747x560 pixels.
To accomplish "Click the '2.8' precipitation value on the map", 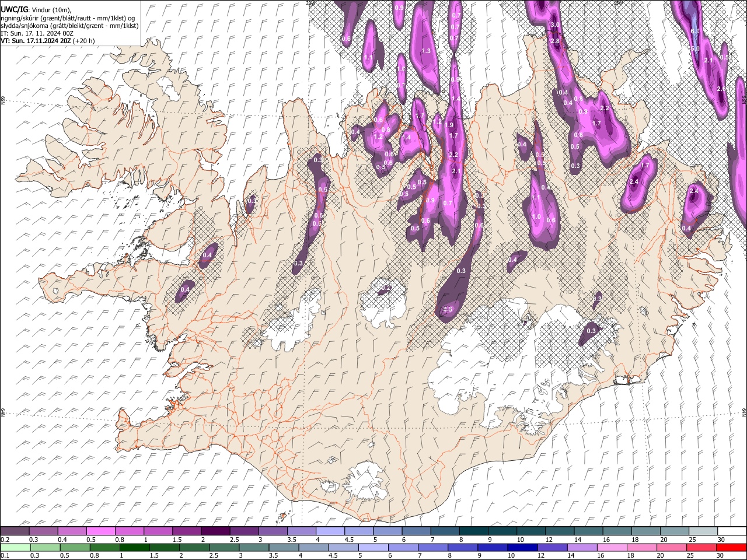I will (x=555, y=41).
